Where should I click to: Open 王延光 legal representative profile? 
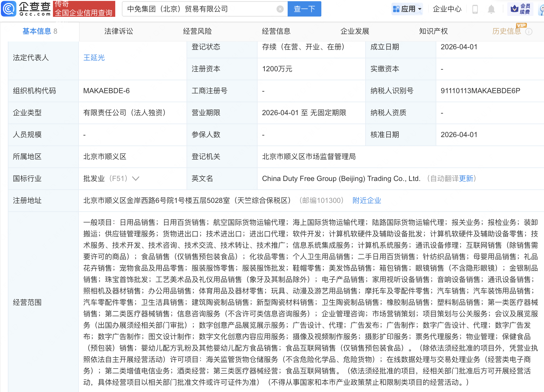pyautogui.click(x=94, y=58)
